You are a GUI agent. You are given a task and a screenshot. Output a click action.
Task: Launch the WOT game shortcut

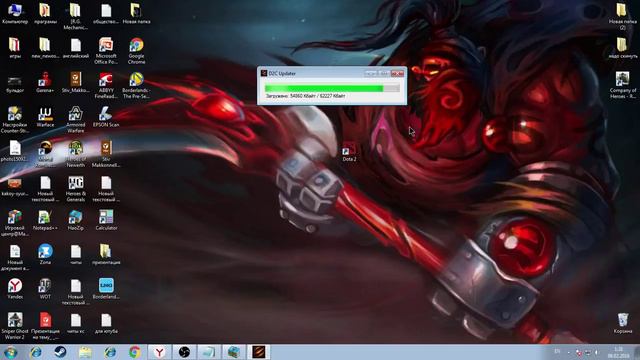(x=45, y=289)
